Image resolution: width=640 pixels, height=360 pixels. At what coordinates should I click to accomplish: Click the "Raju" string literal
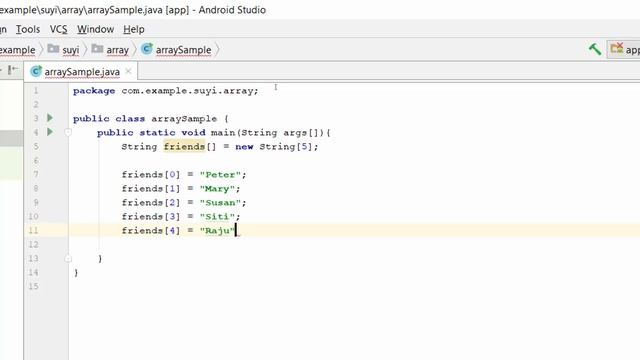(217, 231)
